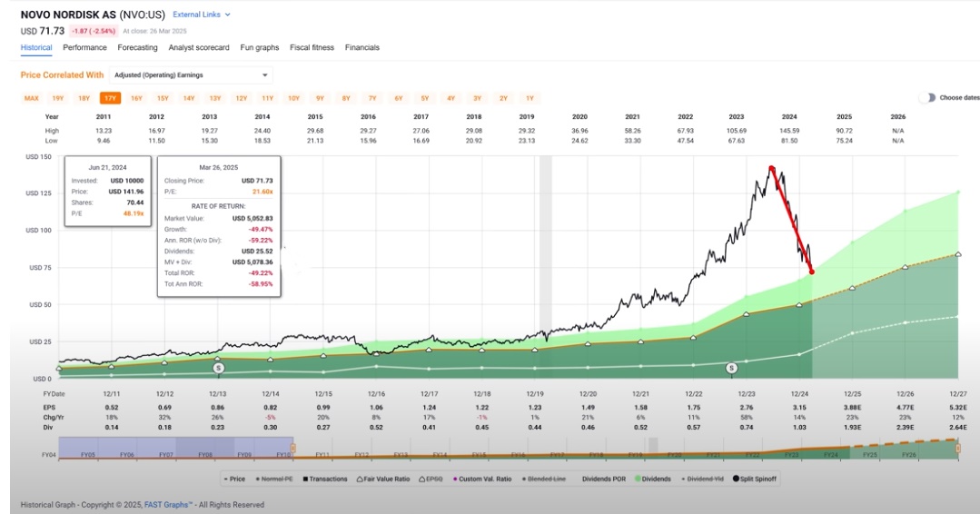Click the Jun 21, 2024 investment tooltip
This screenshot has width=980, height=514.
[107, 191]
